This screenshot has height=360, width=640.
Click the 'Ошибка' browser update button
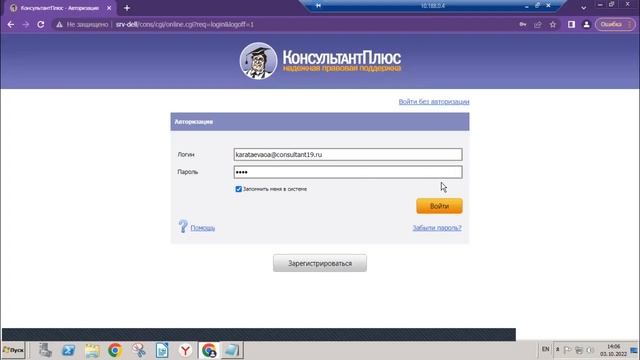tap(615, 24)
